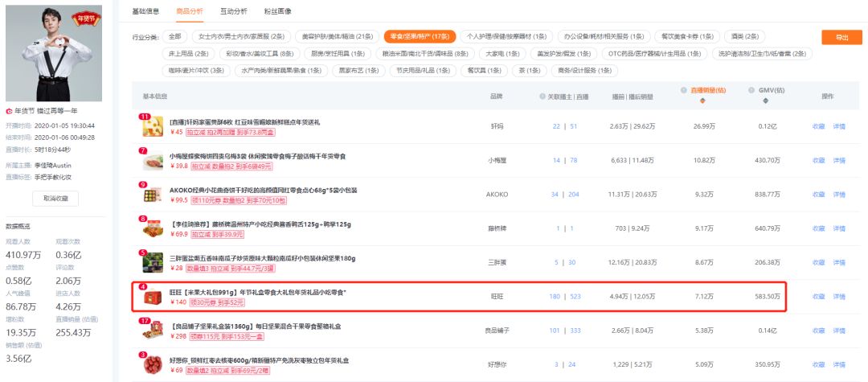The width and height of the screenshot is (868, 382).
Task: Filter by 餐饮具 (1条)
Action: (x=485, y=71)
